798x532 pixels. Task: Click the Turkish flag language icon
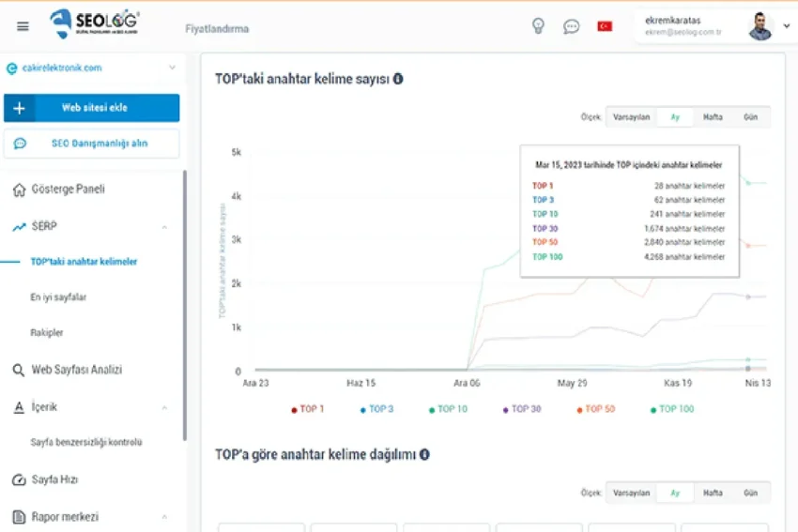605,26
